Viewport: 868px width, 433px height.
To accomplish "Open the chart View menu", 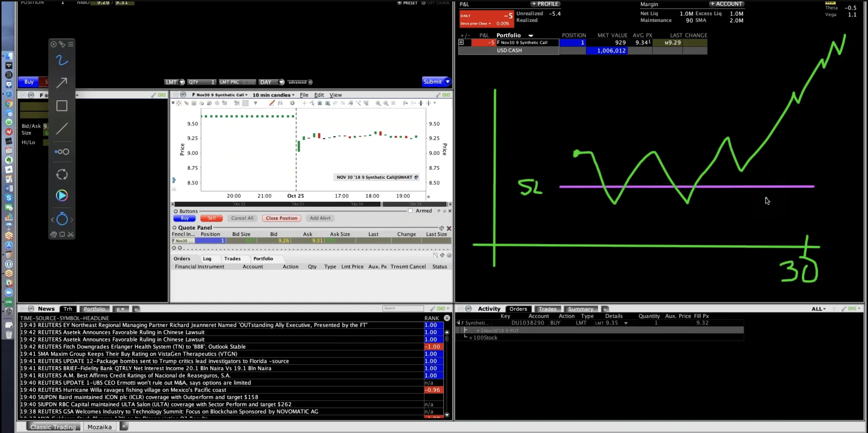I will tap(335, 95).
